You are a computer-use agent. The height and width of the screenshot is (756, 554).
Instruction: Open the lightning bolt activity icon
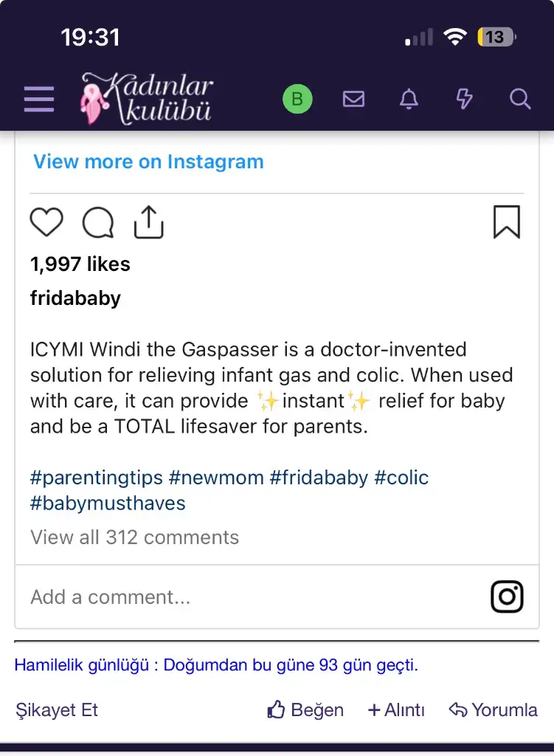tap(464, 99)
